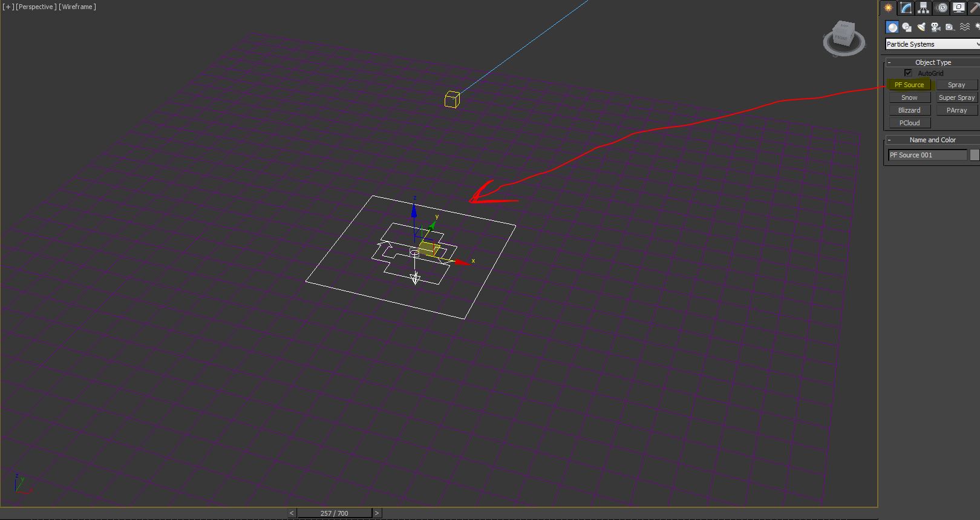Switch to the Hierarchy panel tab
The image size is (980, 520).
(x=923, y=8)
